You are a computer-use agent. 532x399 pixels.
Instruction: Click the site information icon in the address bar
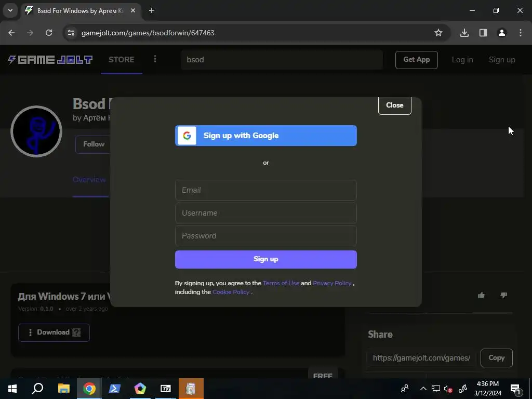71,33
